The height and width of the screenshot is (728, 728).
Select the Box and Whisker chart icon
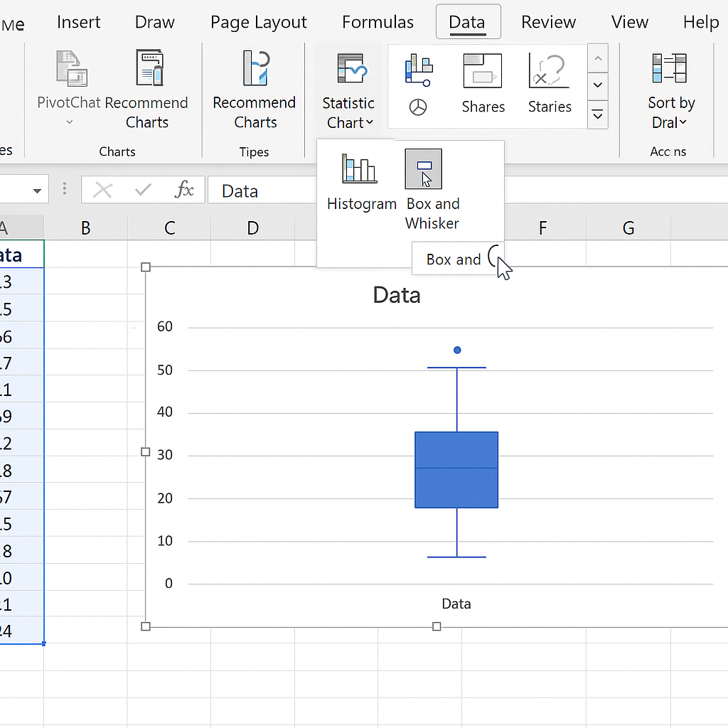424,169
